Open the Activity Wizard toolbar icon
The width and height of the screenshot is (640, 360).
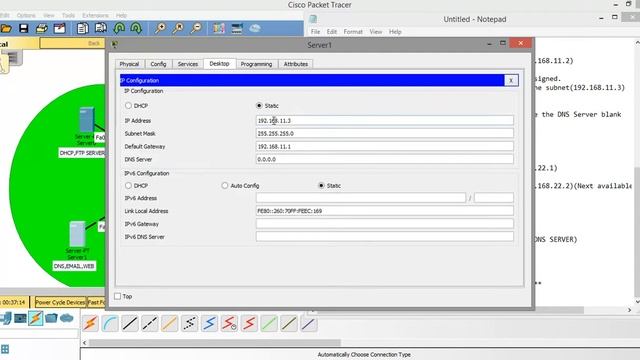click(x=60, y=28)
